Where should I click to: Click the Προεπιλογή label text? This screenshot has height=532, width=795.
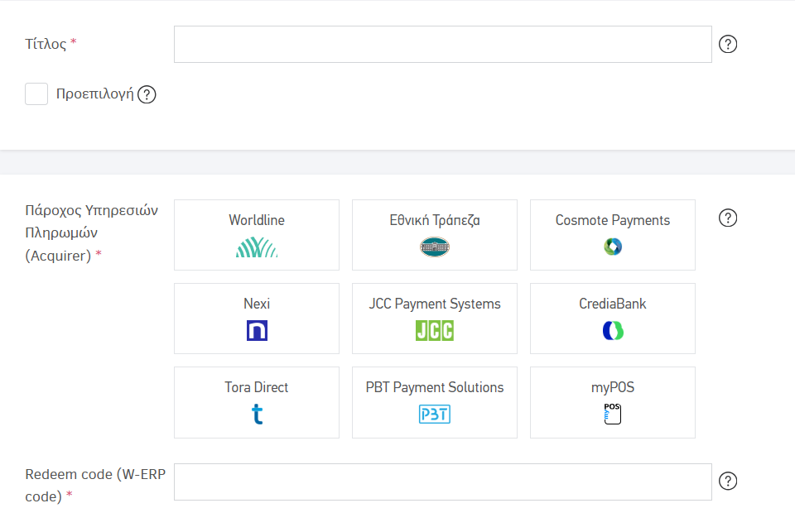[94, 94]
